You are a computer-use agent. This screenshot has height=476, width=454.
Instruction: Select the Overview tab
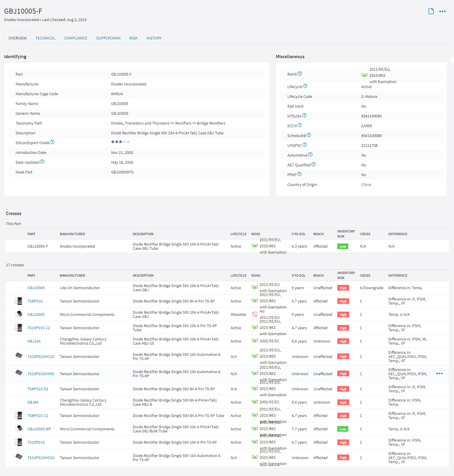17,38
